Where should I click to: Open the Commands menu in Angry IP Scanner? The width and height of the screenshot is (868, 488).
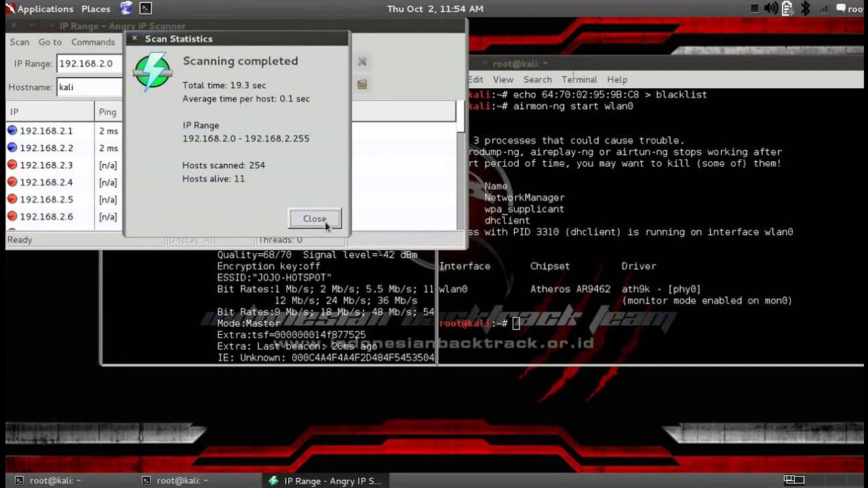tap(93, 42)
